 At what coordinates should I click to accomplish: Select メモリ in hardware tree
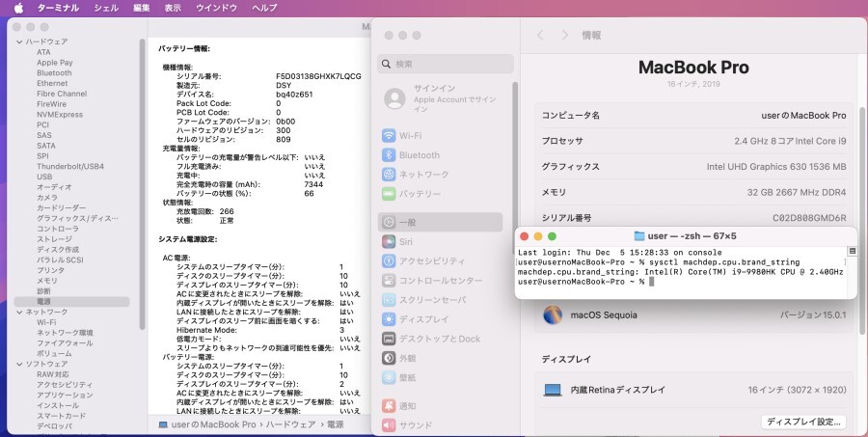coord(47,281)
